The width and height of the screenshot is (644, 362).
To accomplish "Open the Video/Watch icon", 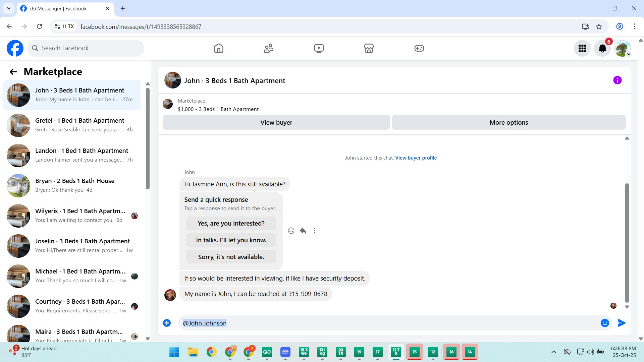I will [319, 48].
